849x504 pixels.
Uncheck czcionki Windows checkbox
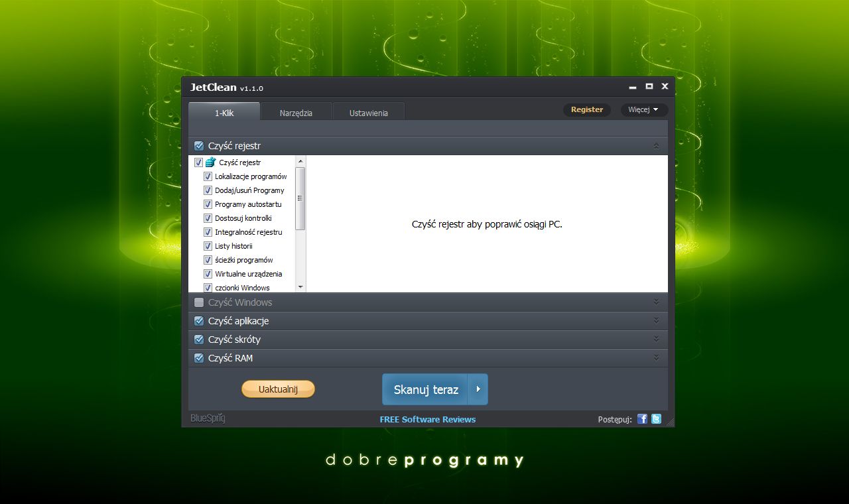[208, 288]
